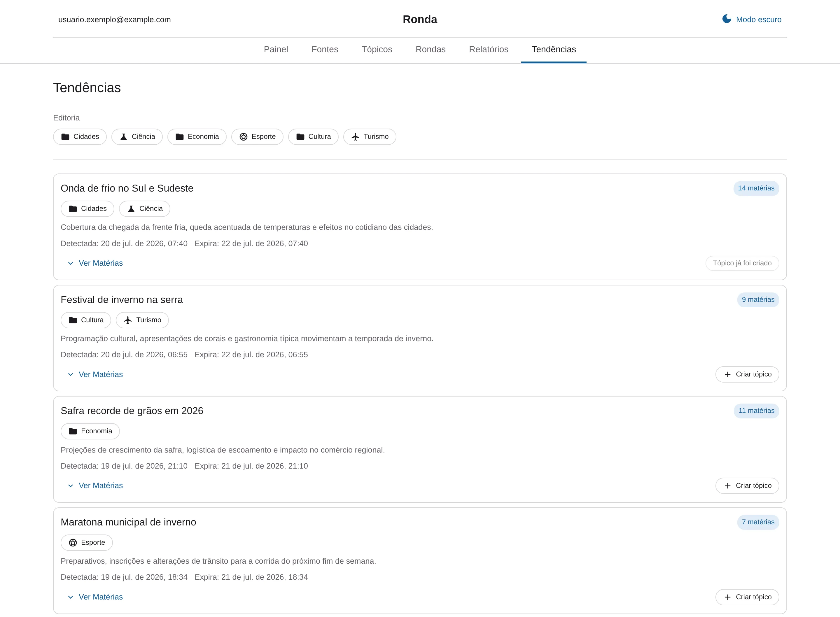The image size is (840, 617).
Task: Click the plus icon on Maratona's Criar tópico
Action: [728, 597]
